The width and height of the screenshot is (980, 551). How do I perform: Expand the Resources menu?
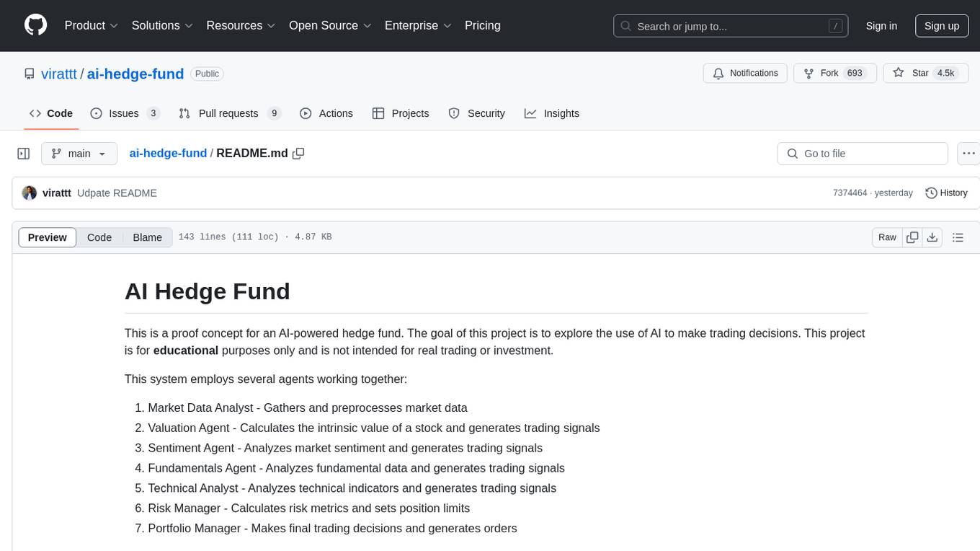tap(241, 25)
